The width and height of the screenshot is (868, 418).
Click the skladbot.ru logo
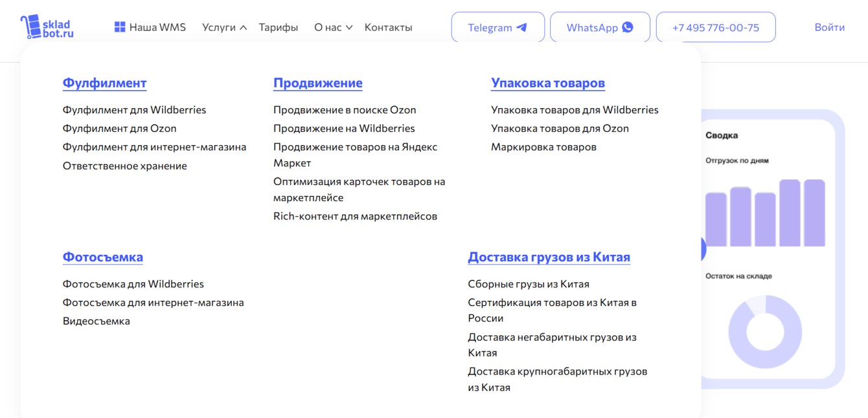[47, 27]
